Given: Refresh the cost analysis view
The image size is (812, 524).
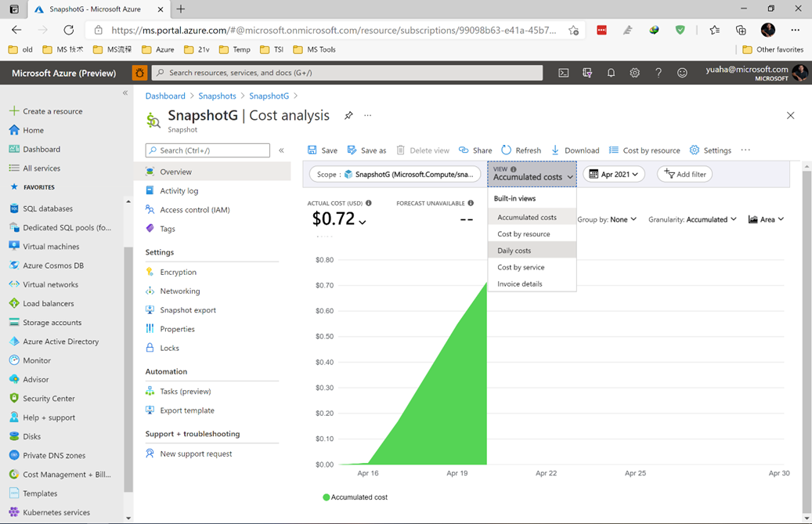Looking at the screenshot, I should click(x=521, y=150).
